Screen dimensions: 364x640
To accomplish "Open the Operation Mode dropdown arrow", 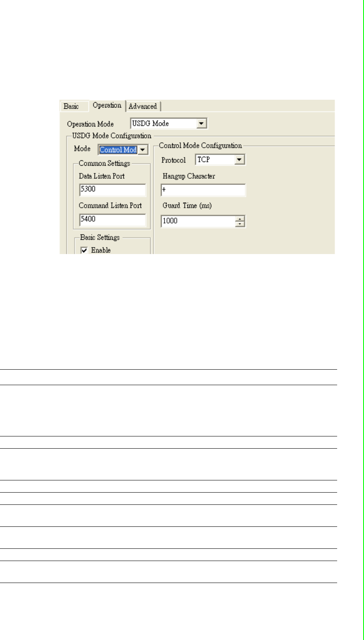I will [x=202, y=124].
